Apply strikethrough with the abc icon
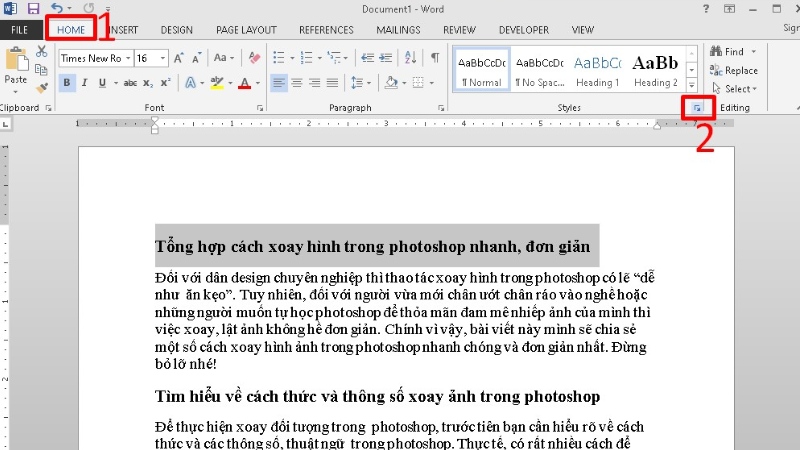Viewport: 800px width, 450px height. [130, 83]
